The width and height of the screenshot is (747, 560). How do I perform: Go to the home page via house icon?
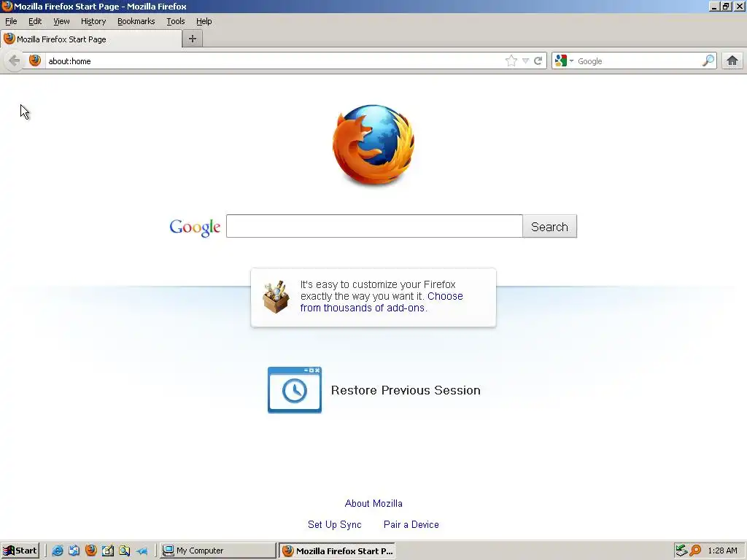732,61
